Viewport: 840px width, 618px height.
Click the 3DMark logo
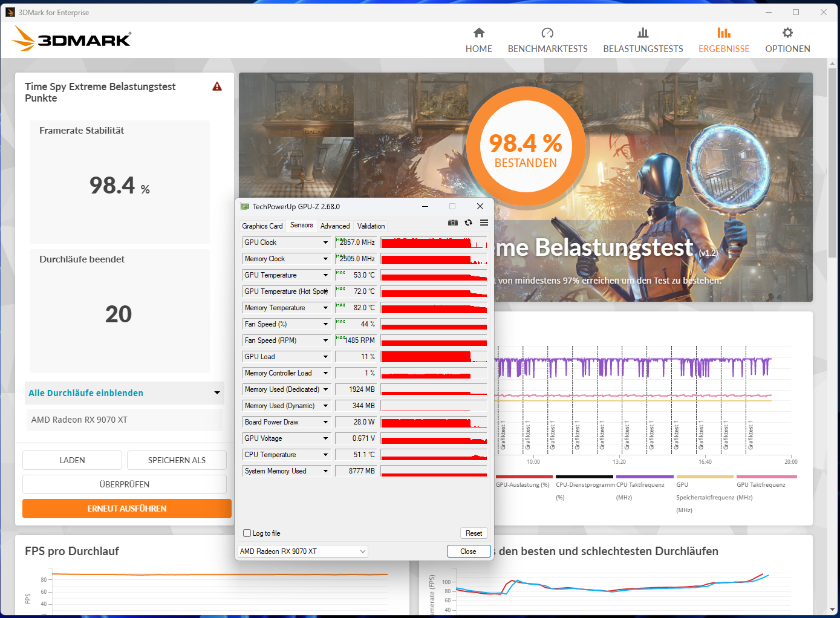pyautogui.click(x=71, y=39)
